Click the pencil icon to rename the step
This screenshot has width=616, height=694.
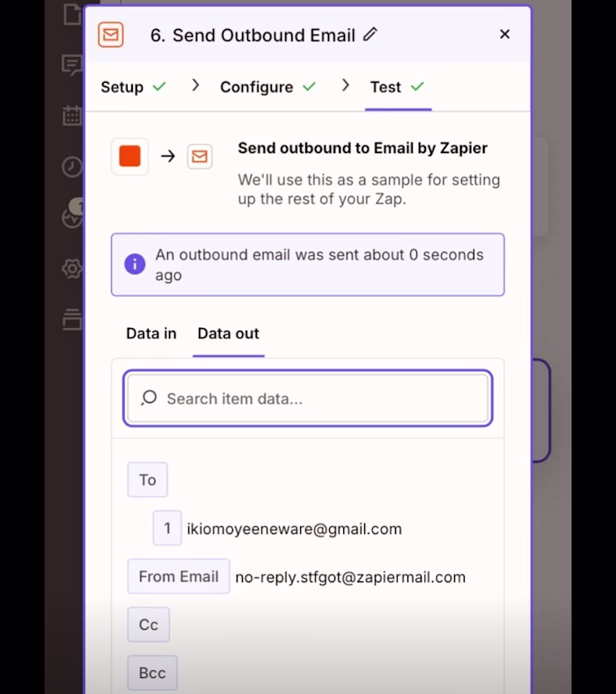click(x=370, y=34)
